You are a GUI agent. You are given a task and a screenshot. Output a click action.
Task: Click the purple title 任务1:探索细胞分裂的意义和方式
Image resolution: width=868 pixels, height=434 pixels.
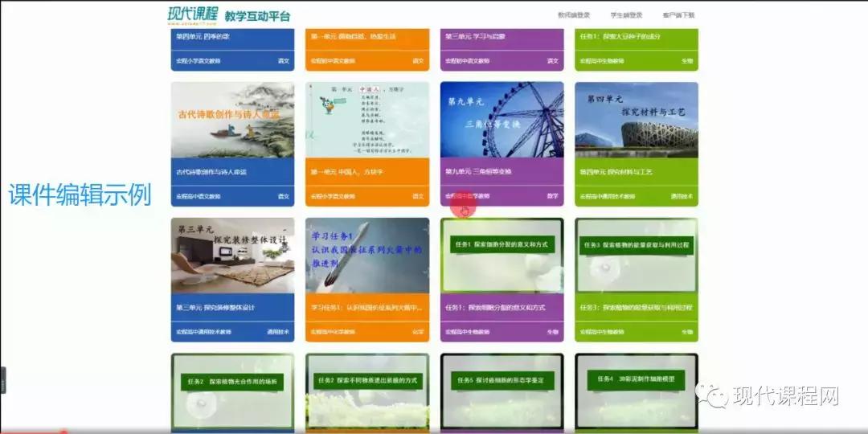point(495,307)
